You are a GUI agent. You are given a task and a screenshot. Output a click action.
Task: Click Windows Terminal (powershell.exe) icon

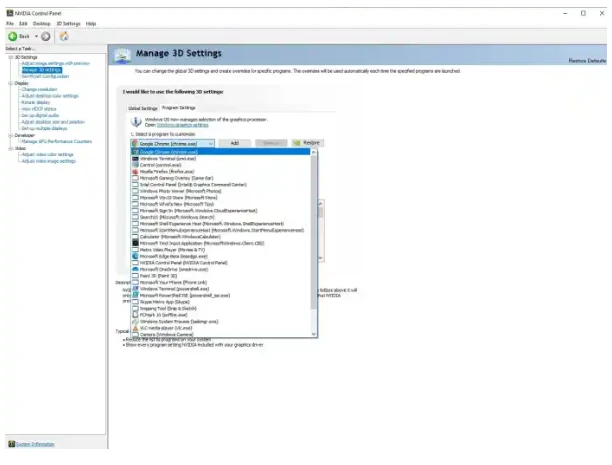click(135, 289)
